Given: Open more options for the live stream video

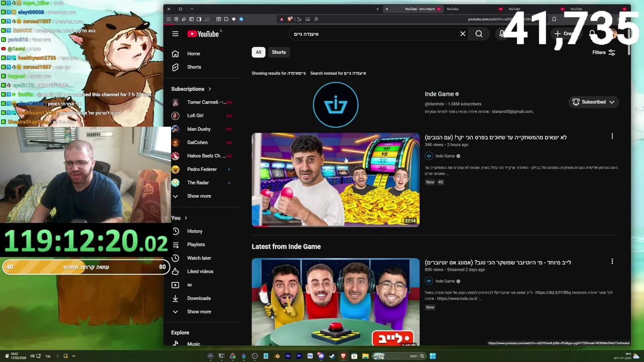Looking at the screenshot, I should (x=612, y=261).
